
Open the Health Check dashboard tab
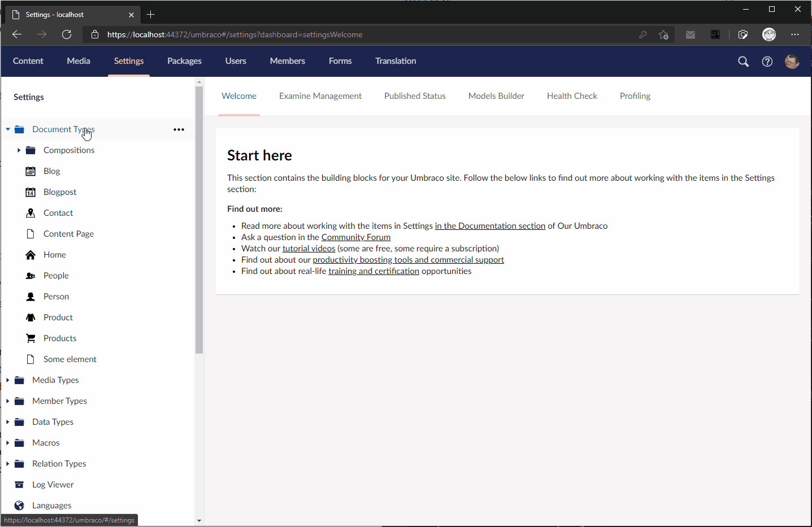(571, 96)
